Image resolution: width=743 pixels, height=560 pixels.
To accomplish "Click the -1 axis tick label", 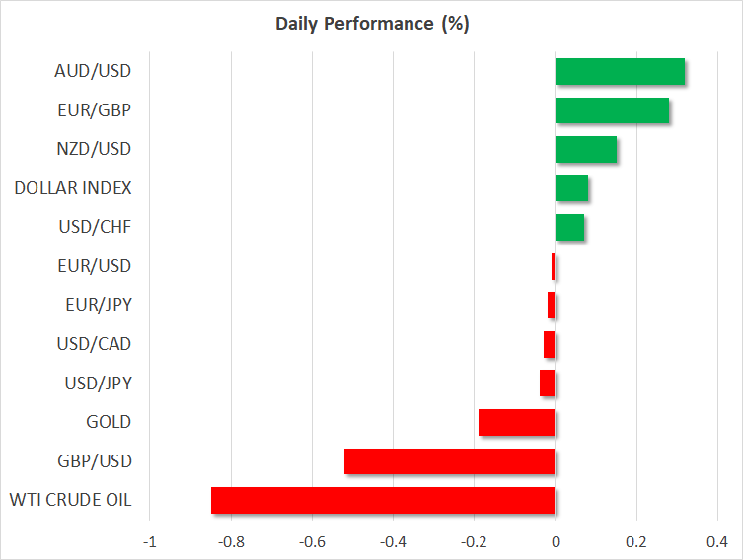I will [x=150, y=541].
